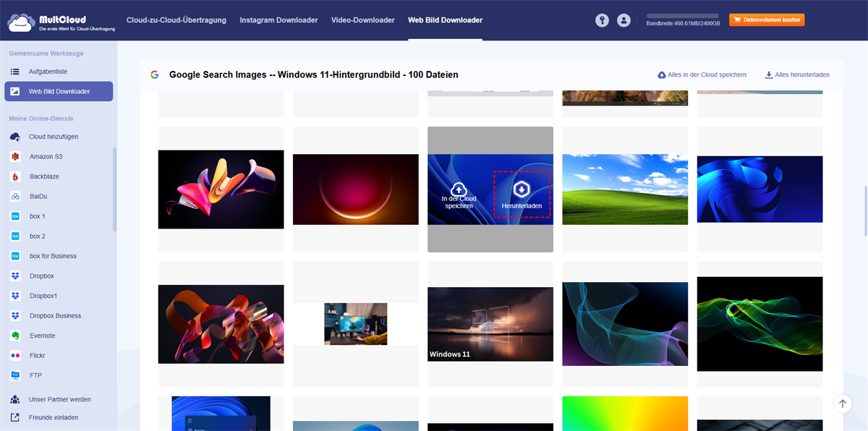Select the green hill Bliss wallpaper thumbnail

[x=625, y=189]
